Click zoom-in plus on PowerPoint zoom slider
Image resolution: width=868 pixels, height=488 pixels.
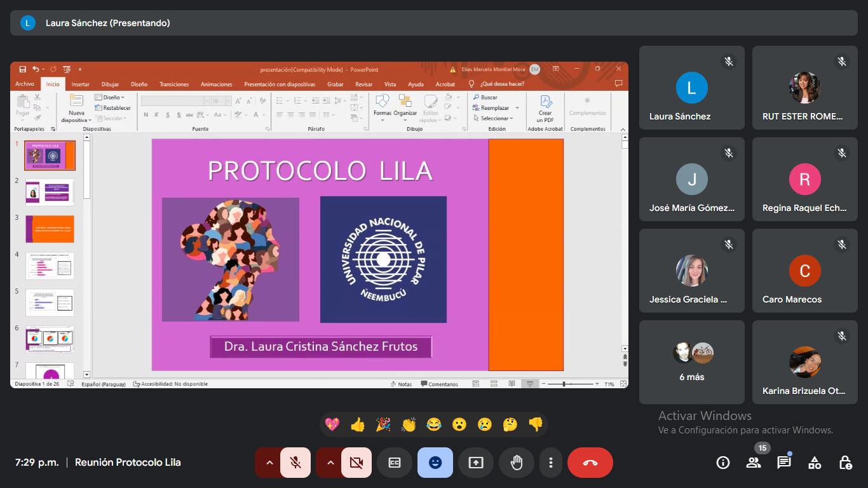[597, 384]
